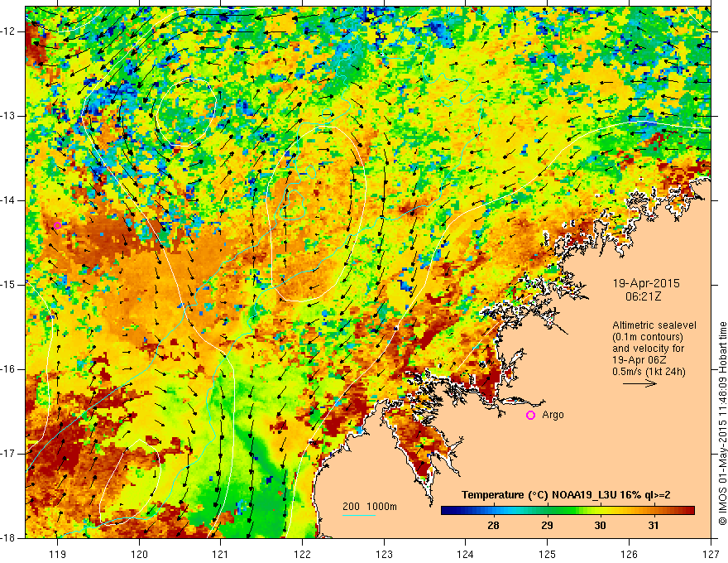Click longitude label 123
Viewport: 728px width, 563px height.
click(x=384, y=554)
